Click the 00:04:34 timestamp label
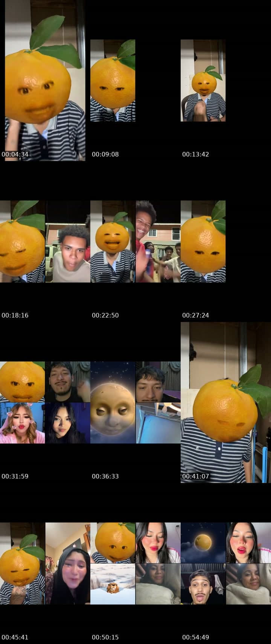The height and width of the screenshot is (644, 271). pyautogui.click(x=15, y=154)
